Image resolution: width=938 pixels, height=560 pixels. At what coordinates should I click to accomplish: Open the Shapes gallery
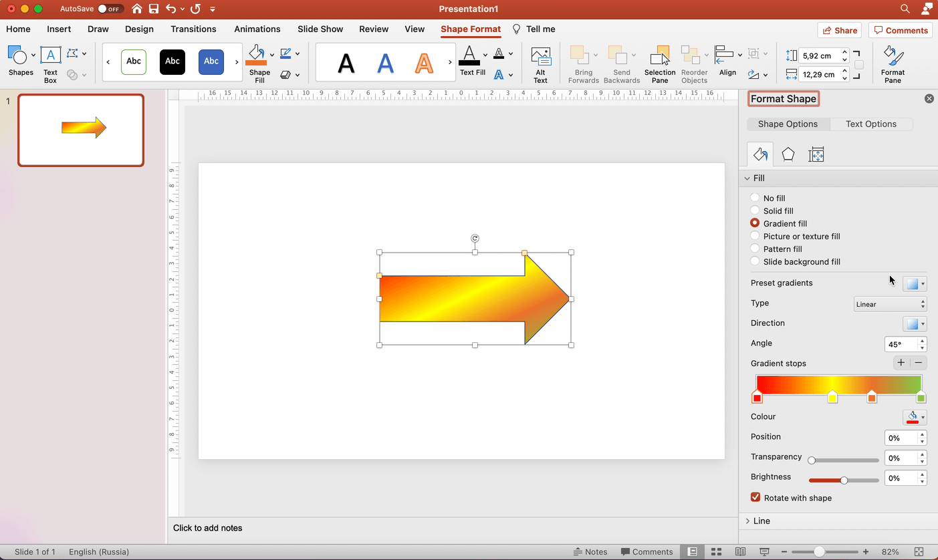(20, 61)
